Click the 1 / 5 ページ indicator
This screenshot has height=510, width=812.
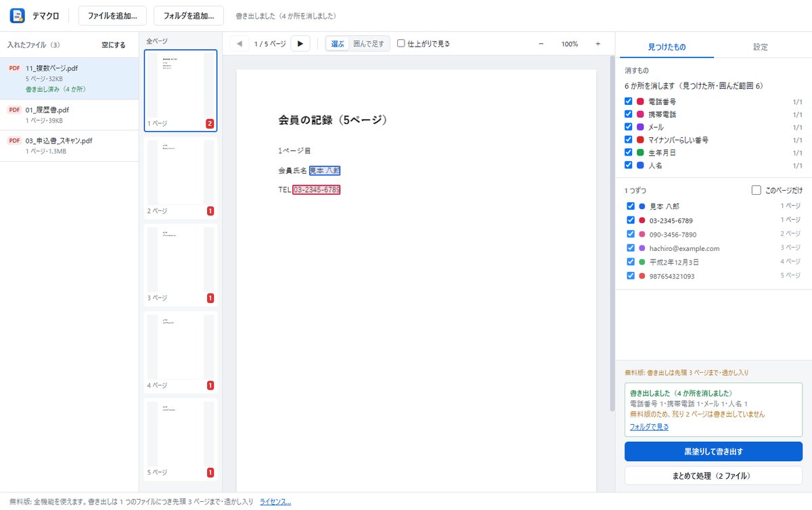[x=270, y=44]
